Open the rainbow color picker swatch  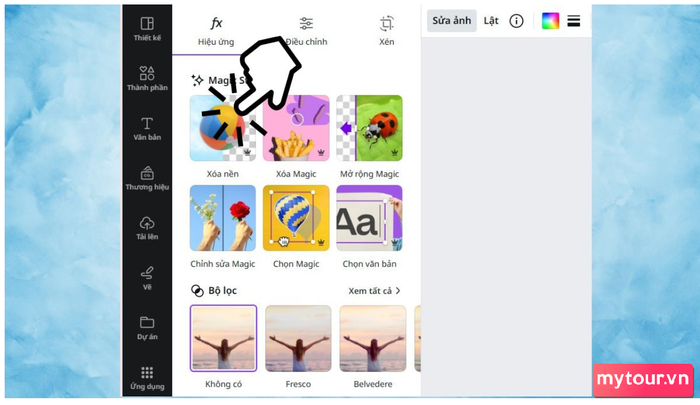click(550, 21)
